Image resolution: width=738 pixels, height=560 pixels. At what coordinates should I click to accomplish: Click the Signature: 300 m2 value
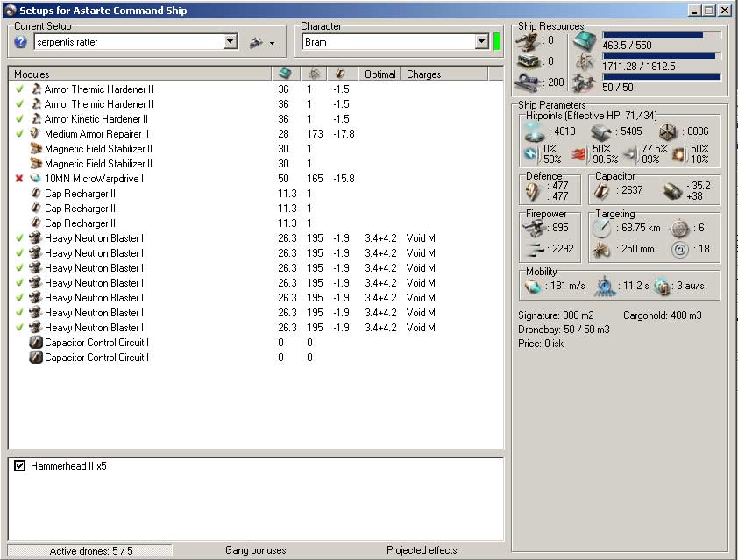click(556, 315)
